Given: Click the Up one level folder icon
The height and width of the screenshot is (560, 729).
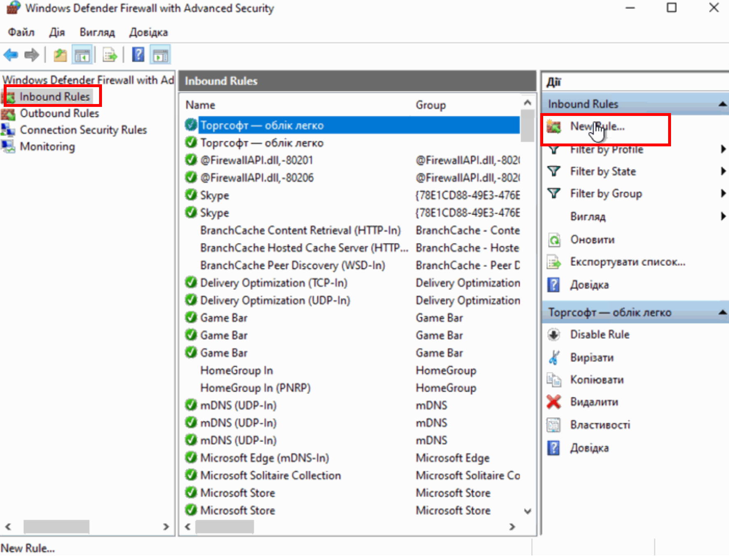Looking at the screenshot, I should click(60, 55).
